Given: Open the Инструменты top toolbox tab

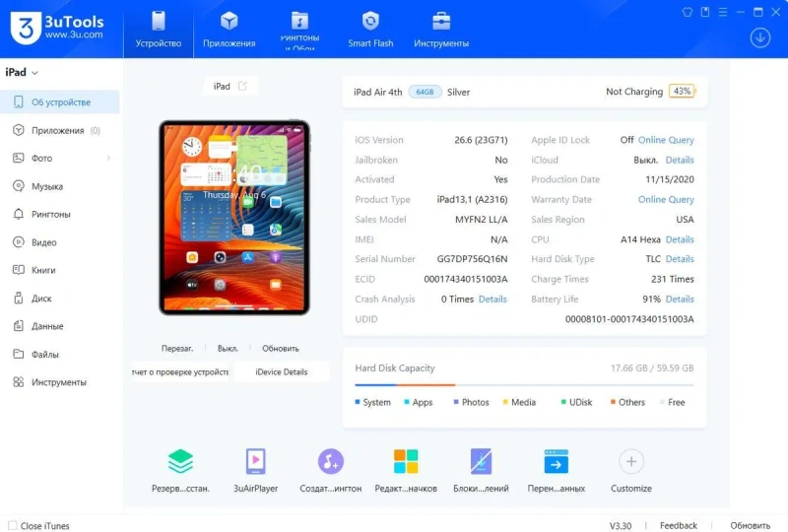Looking at the screenshot, I should coord(441,30).
